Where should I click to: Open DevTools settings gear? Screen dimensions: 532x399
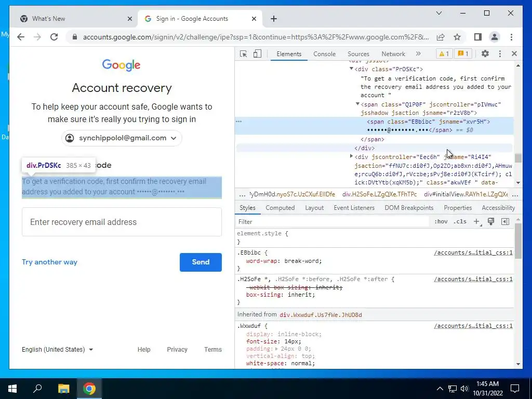tap(485, 54)
